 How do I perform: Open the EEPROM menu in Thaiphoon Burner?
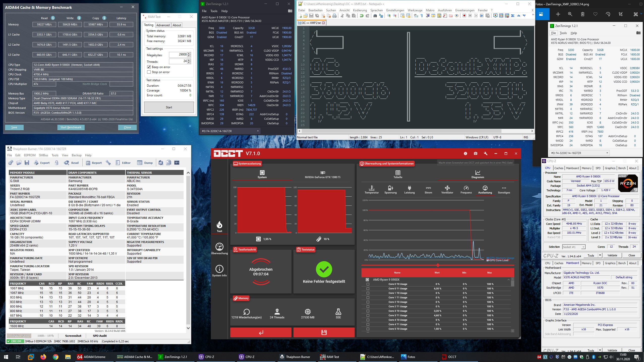pyautogui.click(x=29, y=155)
